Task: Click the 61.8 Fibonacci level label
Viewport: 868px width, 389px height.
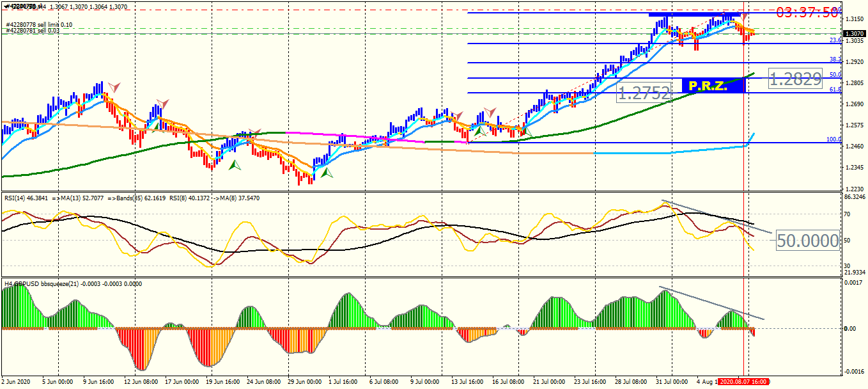Action: click(x=835, y=90)
